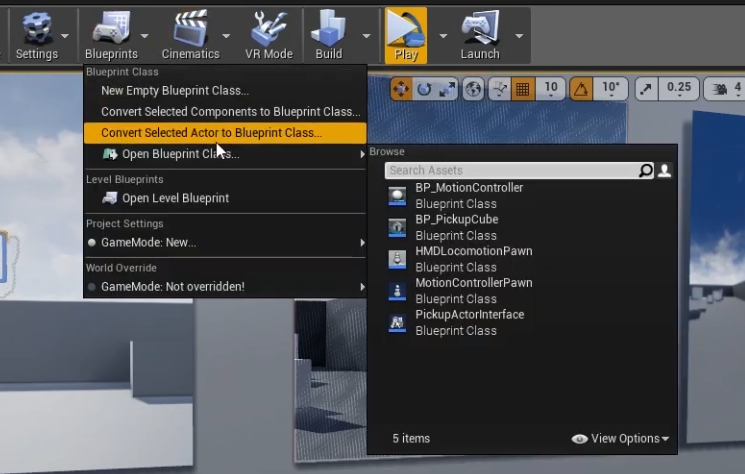Click the BP_PickupCube thumbnail
The height and width of the screenshot is (474, 745).
(397, 228)
